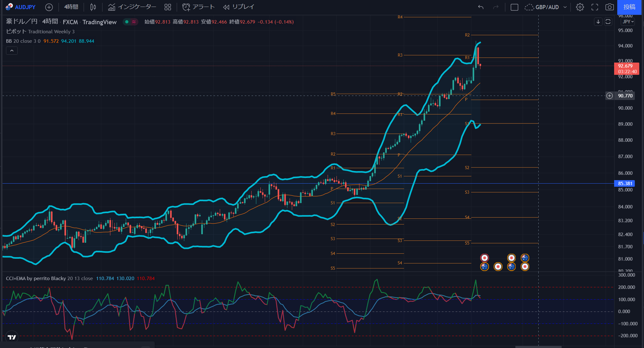Select the BB 20 close indicator label
Screen dimensions: 644x348
click(23, 41)
